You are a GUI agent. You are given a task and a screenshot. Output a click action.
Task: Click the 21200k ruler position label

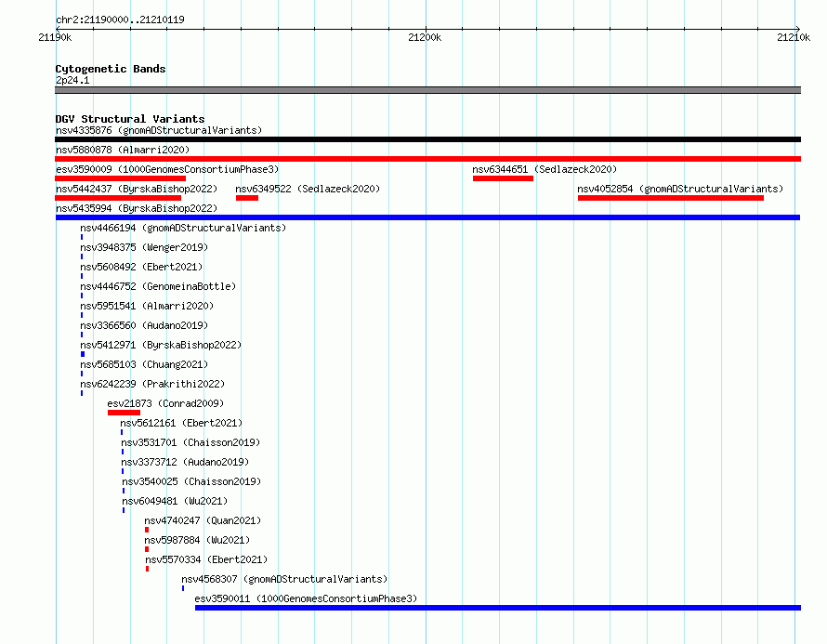[x=425, y=37]
